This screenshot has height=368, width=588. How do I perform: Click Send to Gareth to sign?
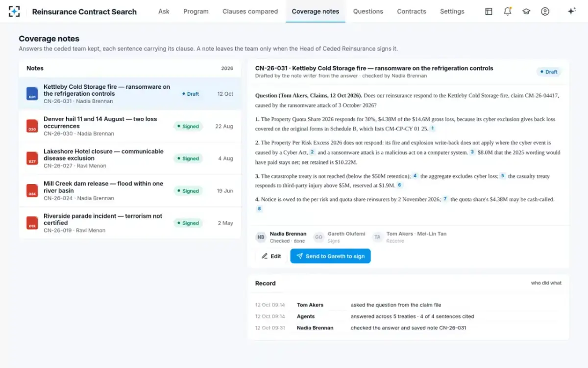pyautogui.click(x=330, y=256)
